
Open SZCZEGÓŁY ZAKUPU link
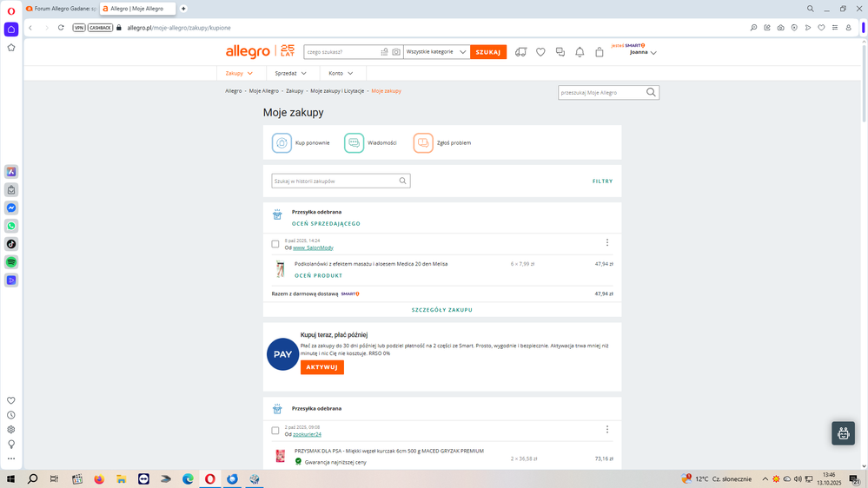[442, 310]
